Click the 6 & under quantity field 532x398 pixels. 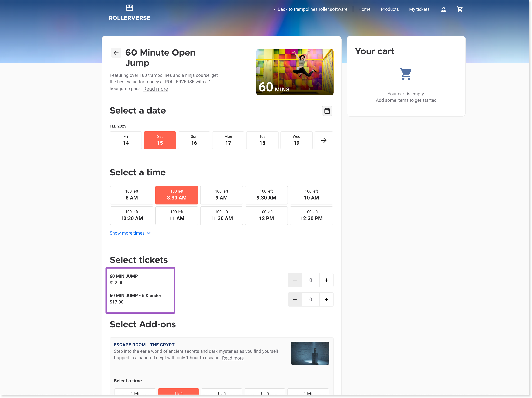click(311, 299)
